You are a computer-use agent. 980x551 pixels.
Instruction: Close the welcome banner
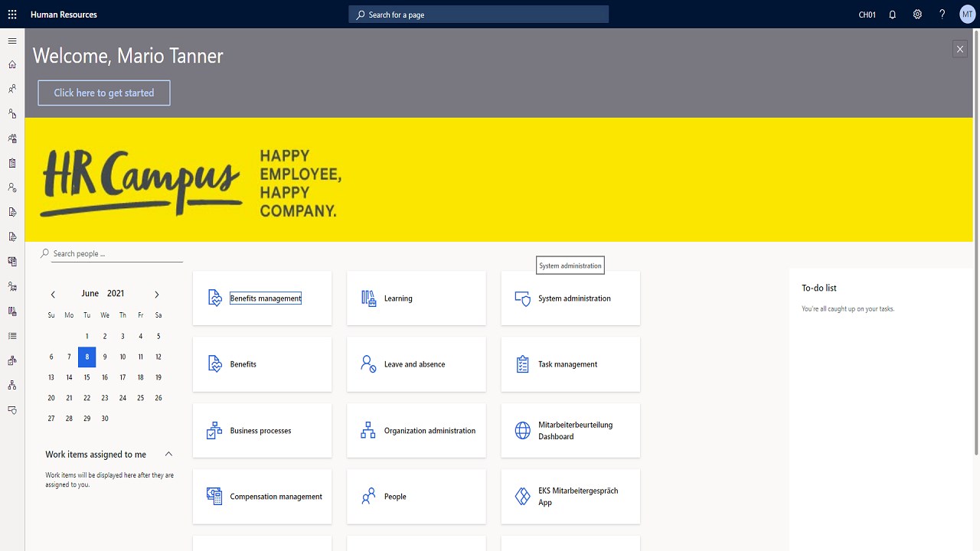[x=960, y=49]
